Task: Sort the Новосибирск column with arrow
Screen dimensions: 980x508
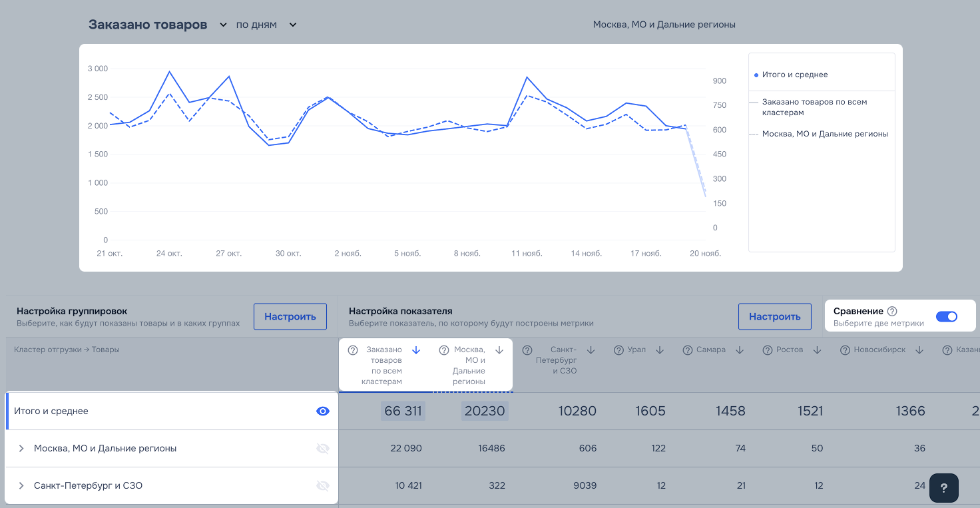Action: [x=919, y=350]
